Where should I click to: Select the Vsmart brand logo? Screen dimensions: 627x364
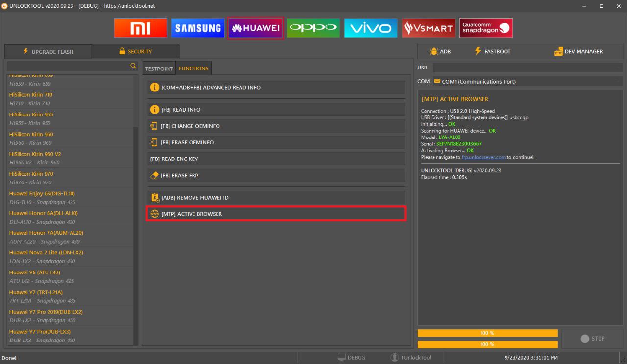click(x=429, y=28)
